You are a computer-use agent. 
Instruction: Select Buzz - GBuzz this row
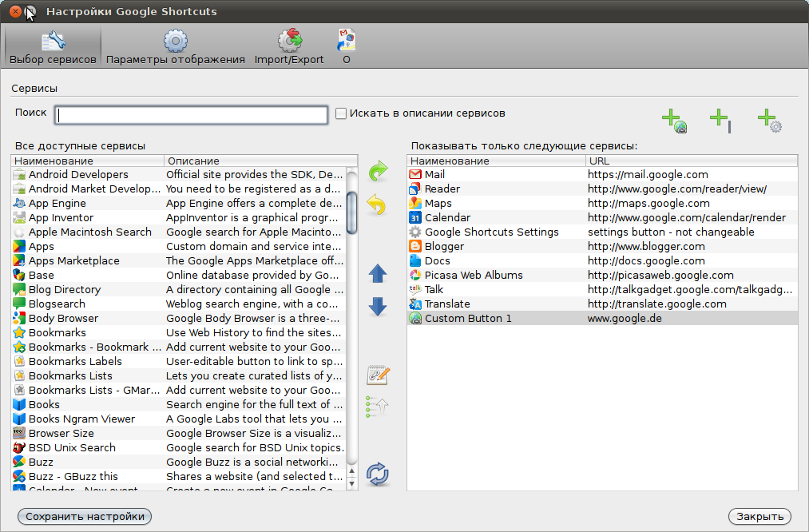179,476
